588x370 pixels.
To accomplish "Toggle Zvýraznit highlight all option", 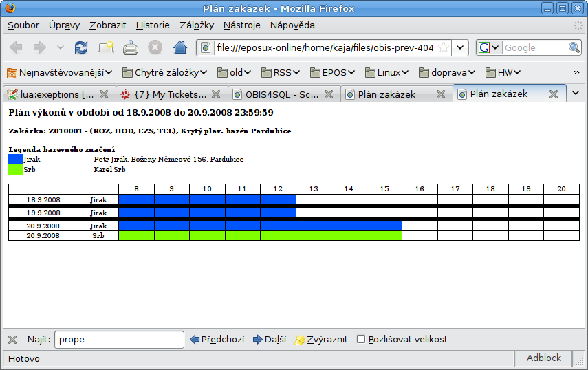I will click(320, 339).
